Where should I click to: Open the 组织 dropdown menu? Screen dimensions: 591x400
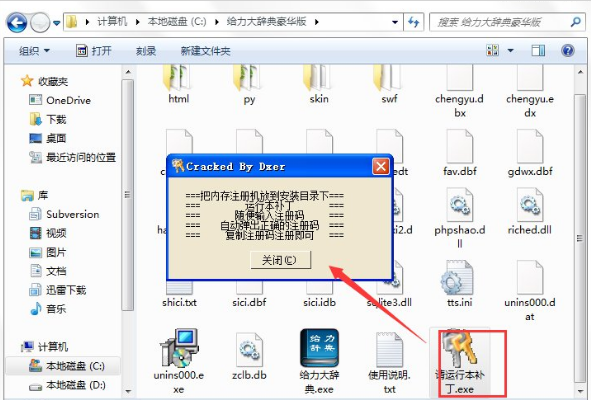tap(34, 51)
